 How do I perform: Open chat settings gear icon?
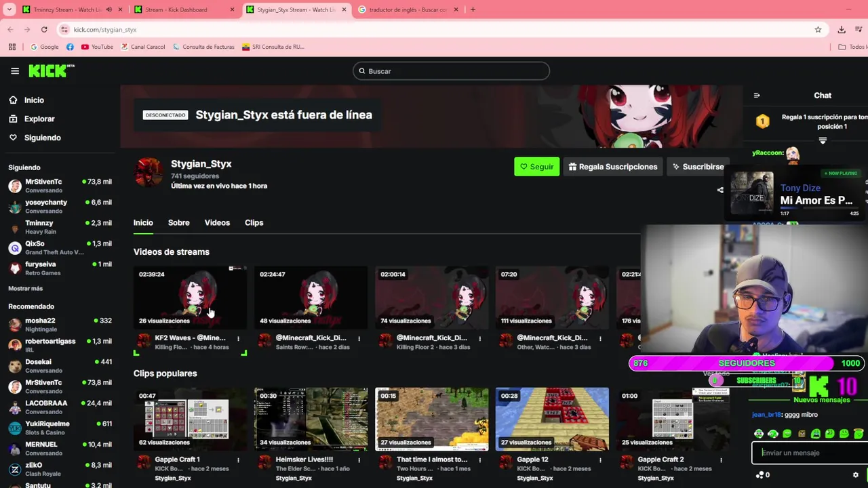tap(856, 475)
